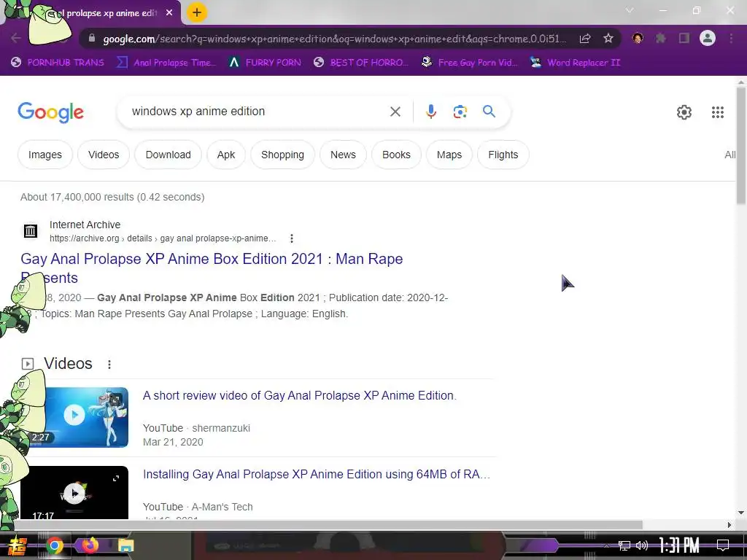Select the Download filter chip
This screenshot has width=747, height=560.
tap(169, 155)
